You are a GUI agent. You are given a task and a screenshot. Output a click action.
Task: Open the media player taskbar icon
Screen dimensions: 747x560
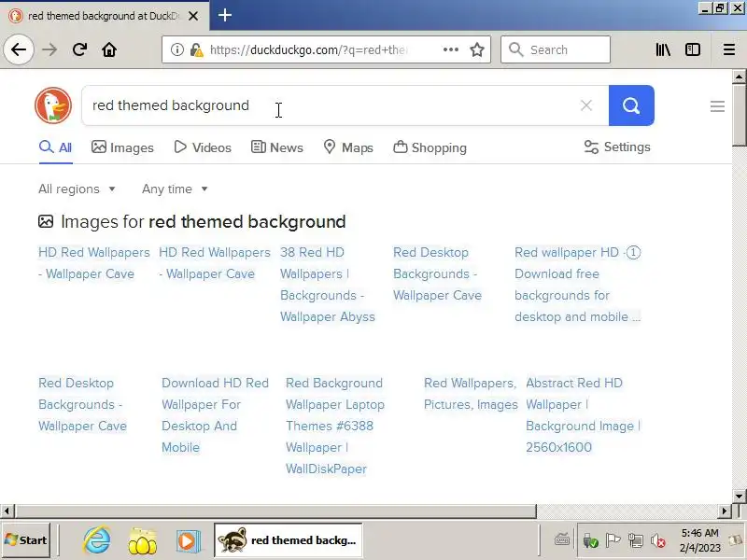point(187,540)
